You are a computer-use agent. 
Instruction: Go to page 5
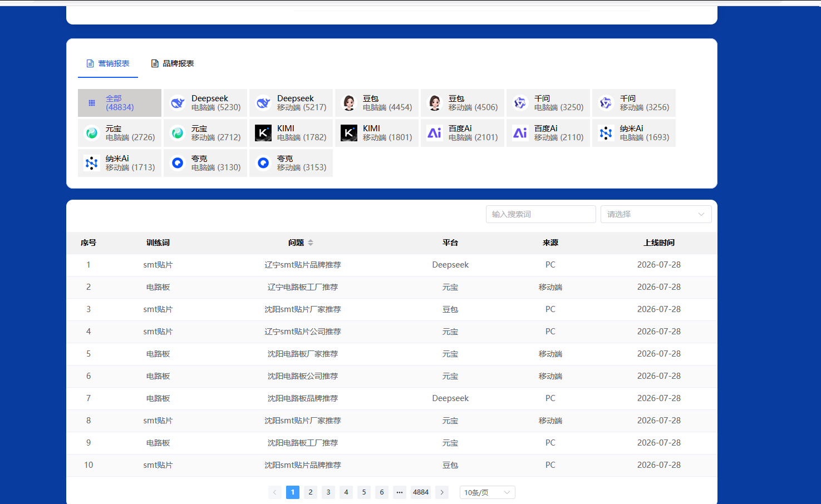pos(364,492)
